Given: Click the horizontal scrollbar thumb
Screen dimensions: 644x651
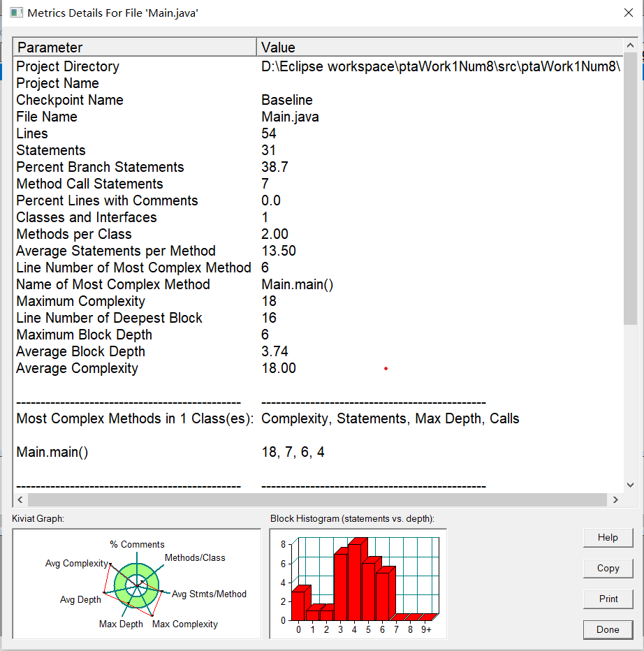Looking at the screenshot, I should (x=318, y=500).
